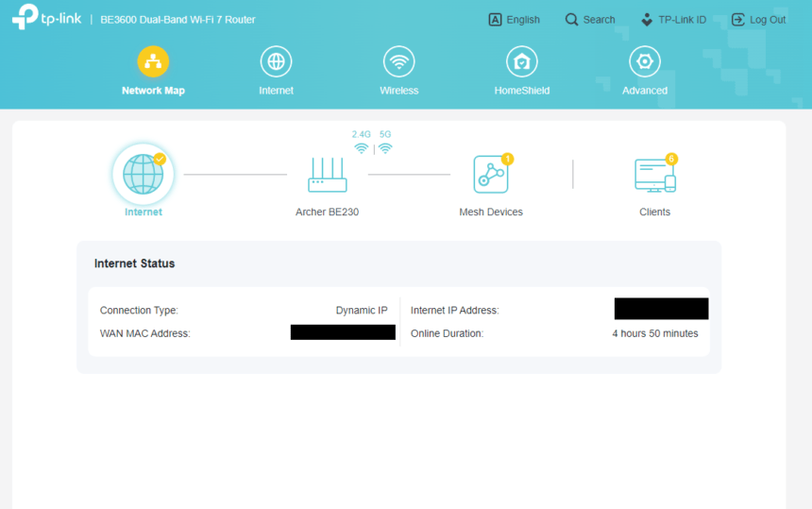Screen dimensions: 812x509
Task: Open the Network Map icon
Action: pos(153,61)
